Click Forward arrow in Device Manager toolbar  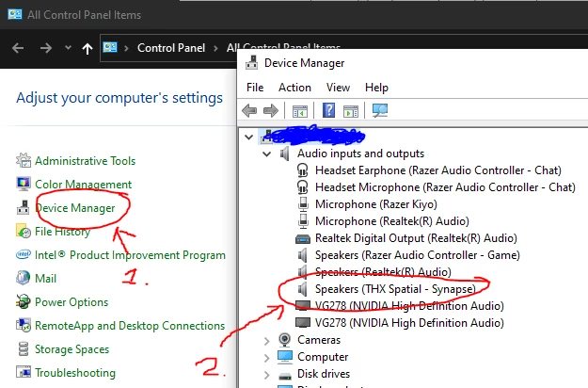coord(271,111)
